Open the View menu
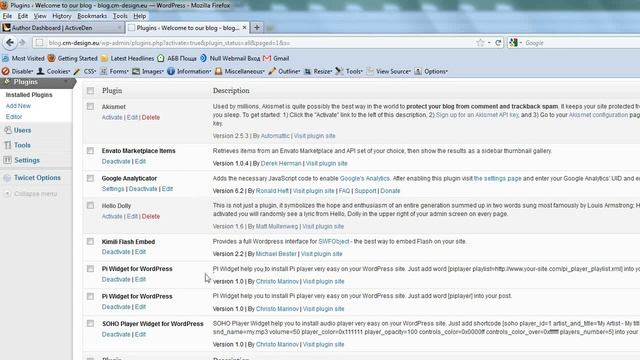This screenshot has width=640, height=360. (x=40, y=16)
